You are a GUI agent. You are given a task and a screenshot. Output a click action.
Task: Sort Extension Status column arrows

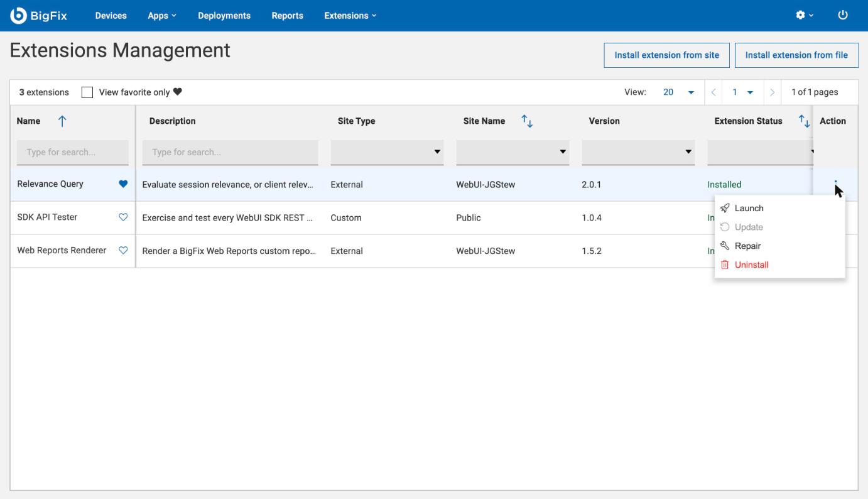[803, 121]
